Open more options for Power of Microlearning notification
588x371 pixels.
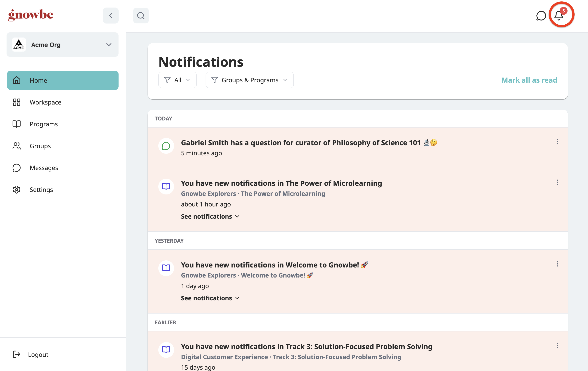tap(557, 182)
